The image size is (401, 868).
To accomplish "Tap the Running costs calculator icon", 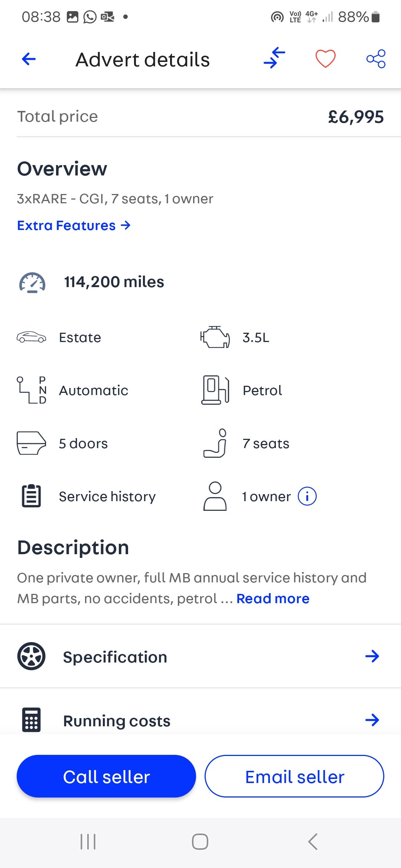I will point(32,720).
